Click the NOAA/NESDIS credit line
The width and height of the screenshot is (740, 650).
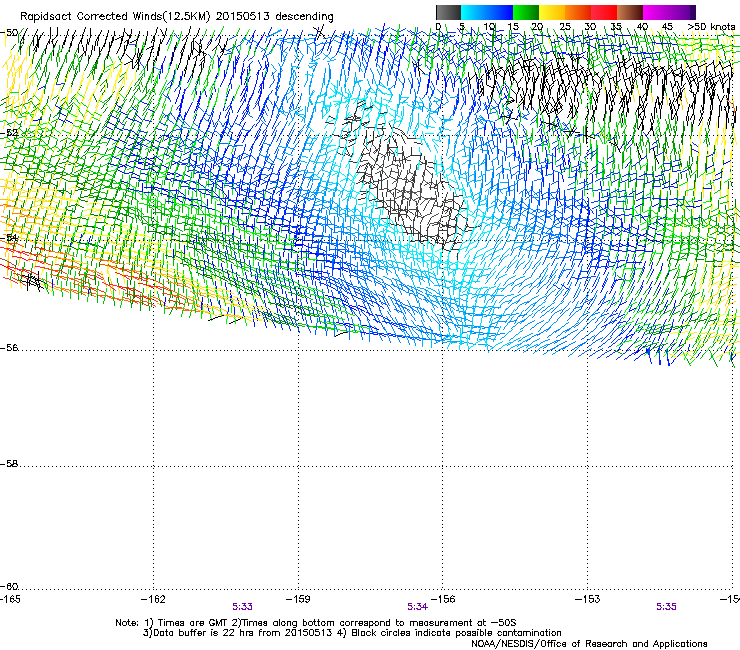click(589, 644)
